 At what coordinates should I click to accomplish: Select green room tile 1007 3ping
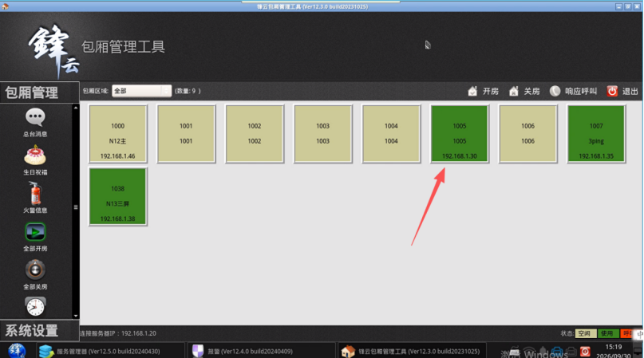click(596, 134)
